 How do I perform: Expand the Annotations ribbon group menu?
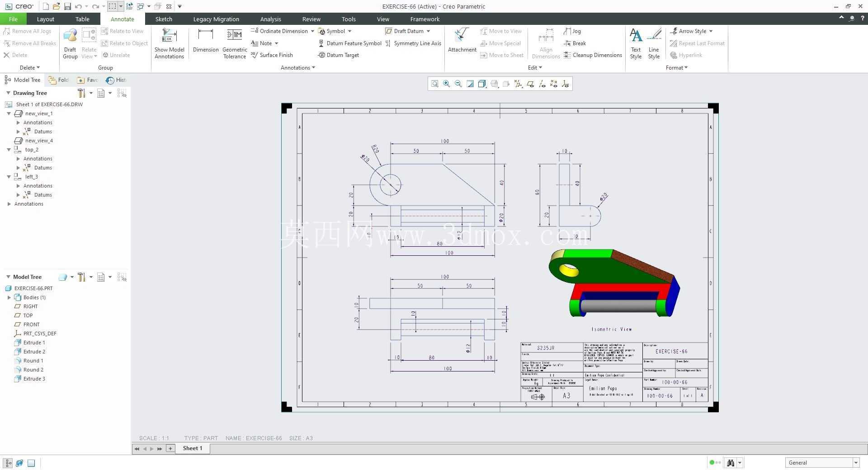point(298,68)
